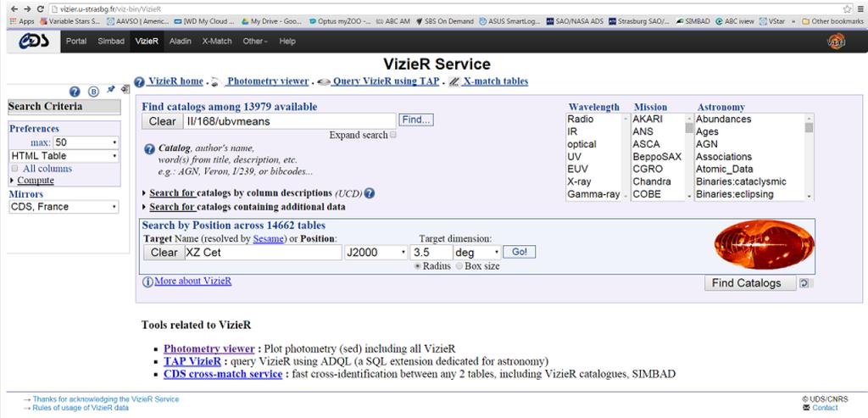
Task: Click the help icon after (UCD)
Action: (370, 193)
